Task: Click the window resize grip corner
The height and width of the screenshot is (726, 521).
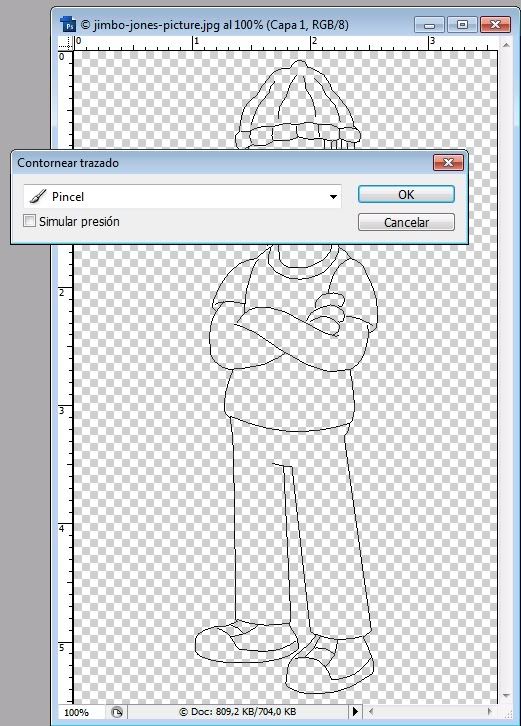Action: [x=507, y=712]
